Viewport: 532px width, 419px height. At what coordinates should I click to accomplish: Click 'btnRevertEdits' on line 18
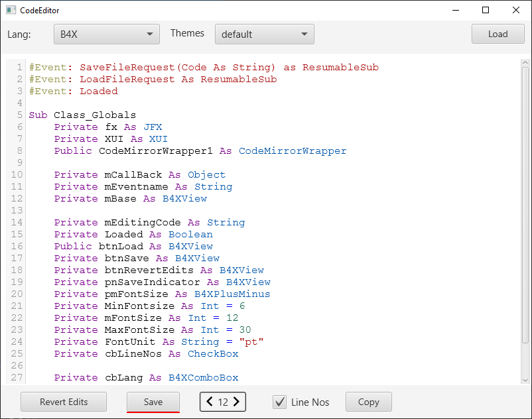(x=149, y=270)
